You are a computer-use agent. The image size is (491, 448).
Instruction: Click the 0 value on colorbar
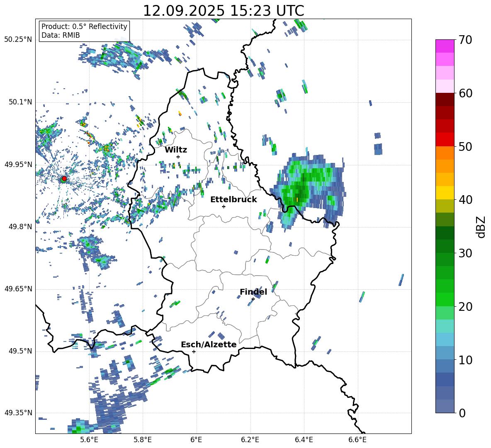pyautogui.click(x=462, y=413)
